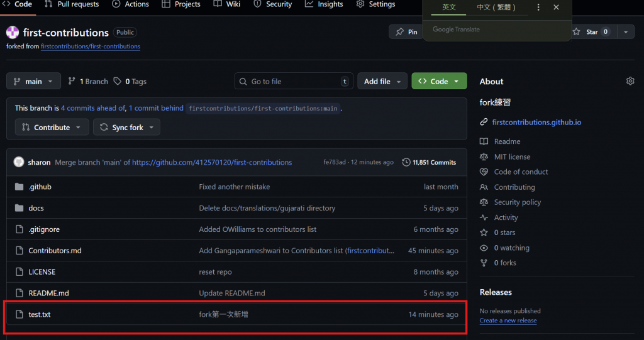This screenshot has width=644, height=340.
Task: Open the About settings gear icon
Action: tap(630, 81)
